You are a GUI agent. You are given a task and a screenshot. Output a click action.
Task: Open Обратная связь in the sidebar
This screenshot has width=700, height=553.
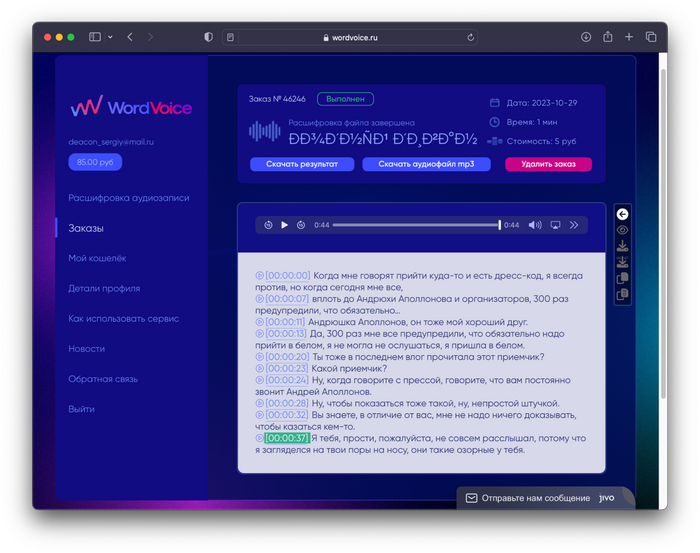click(103, 379)
